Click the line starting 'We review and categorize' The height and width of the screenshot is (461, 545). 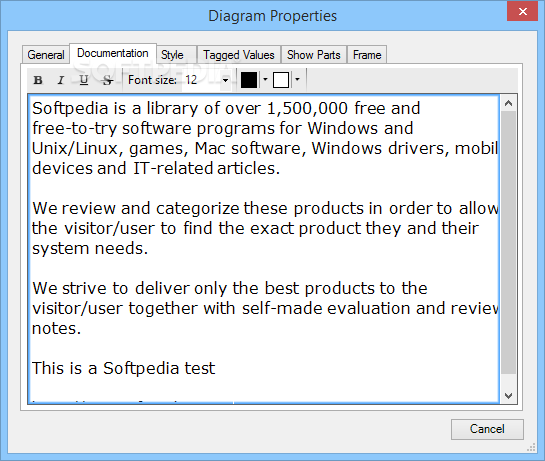point(265,209)
